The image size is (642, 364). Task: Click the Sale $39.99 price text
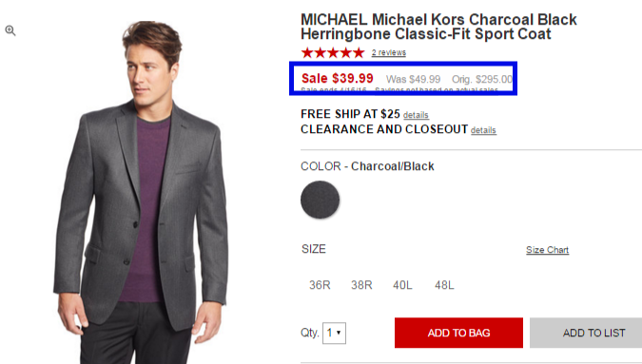coord(338,78)
